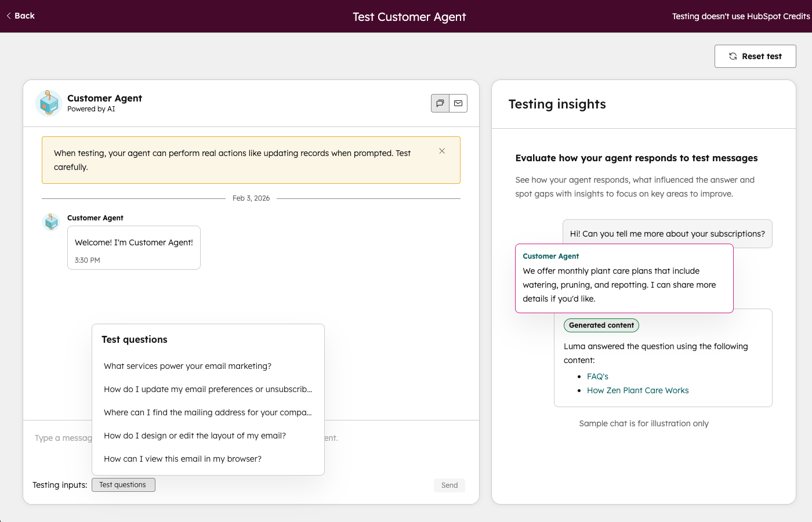Click the Customer Agent robot avatar in header
The width and height of the screenshot is (812, 522).
point(49,103)
